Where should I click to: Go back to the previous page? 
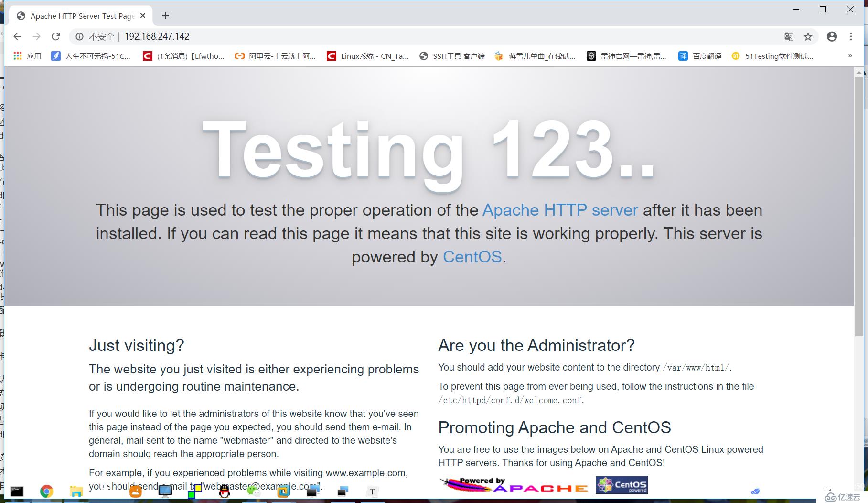coord(18,36)
